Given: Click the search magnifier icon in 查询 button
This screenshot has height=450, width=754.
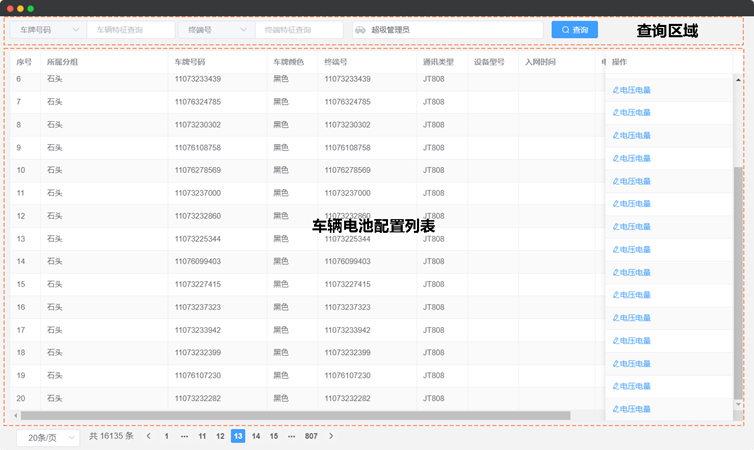Looking at the screenshot, I should click(x=566, y=30).
